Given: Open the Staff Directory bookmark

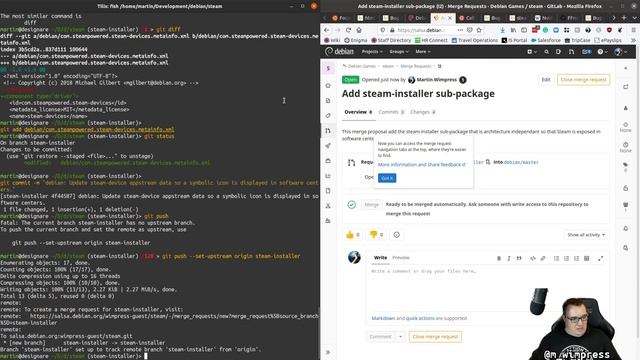Looking at the screenshot, I should pos(391,40).
